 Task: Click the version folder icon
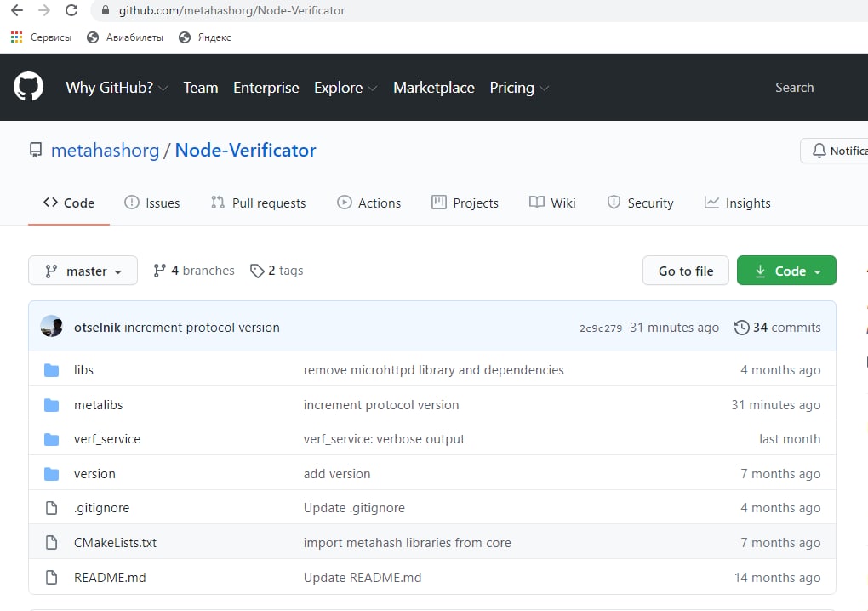(x=51, y=474)
